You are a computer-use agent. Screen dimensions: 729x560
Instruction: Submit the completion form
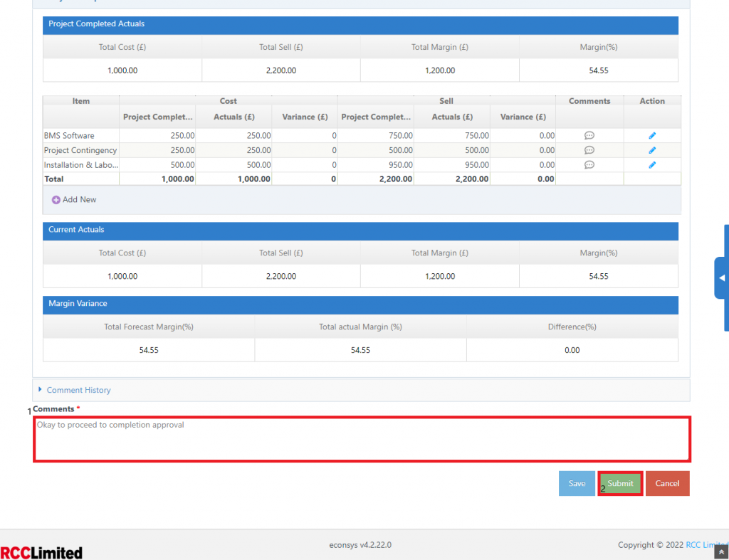tap(620, 483)
